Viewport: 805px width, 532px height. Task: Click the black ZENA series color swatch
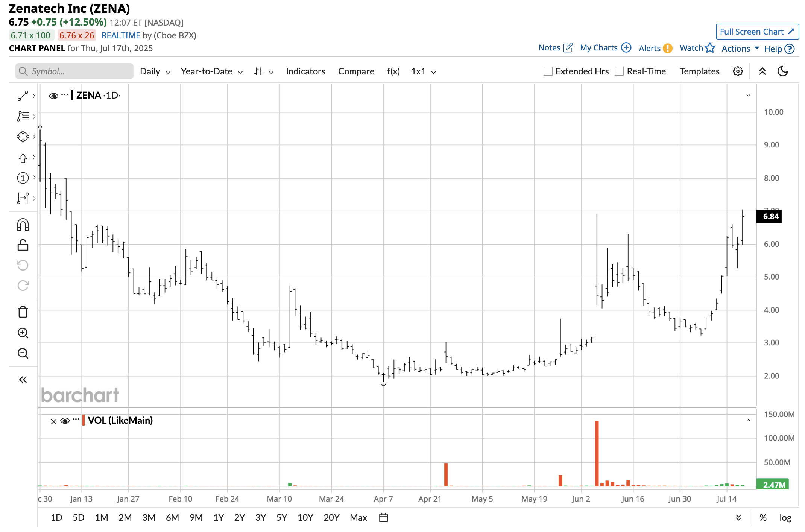coord(72,95)
